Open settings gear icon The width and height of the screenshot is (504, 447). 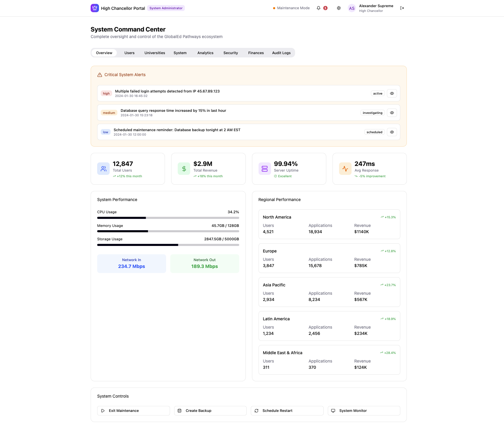[x=339, y=8]
